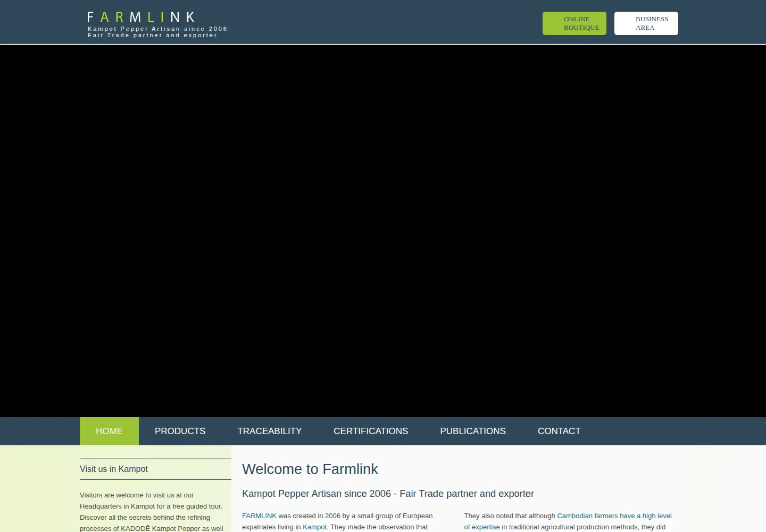Open the Contact page
This screenshot has height=532, width=766.
tap(559, 431)
